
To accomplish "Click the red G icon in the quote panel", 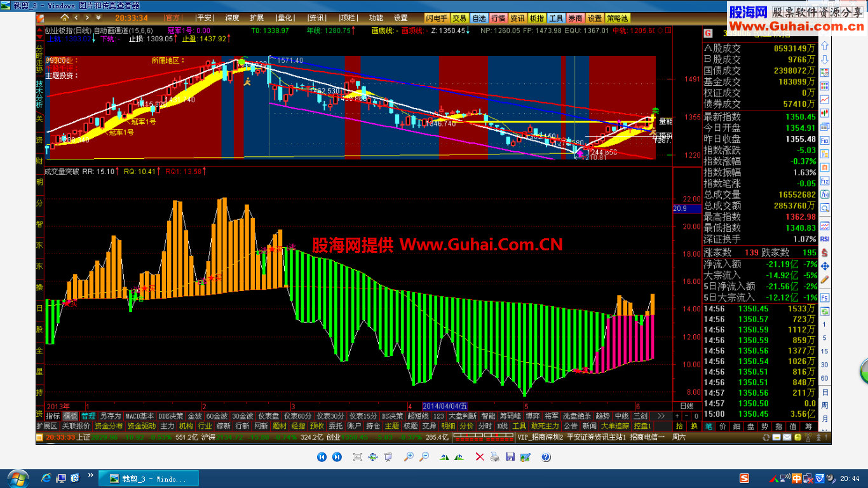I will (709, 33).
